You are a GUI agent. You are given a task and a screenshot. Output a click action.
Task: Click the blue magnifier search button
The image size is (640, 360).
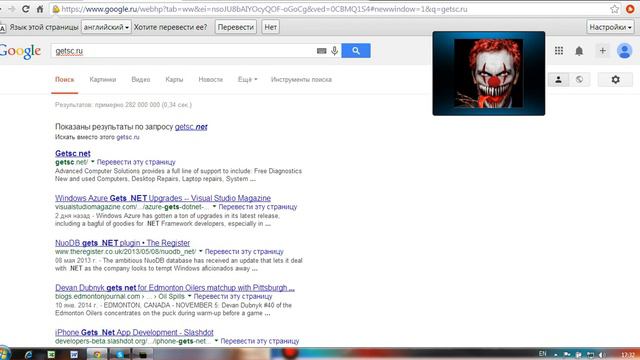click(x=356, y=51)
